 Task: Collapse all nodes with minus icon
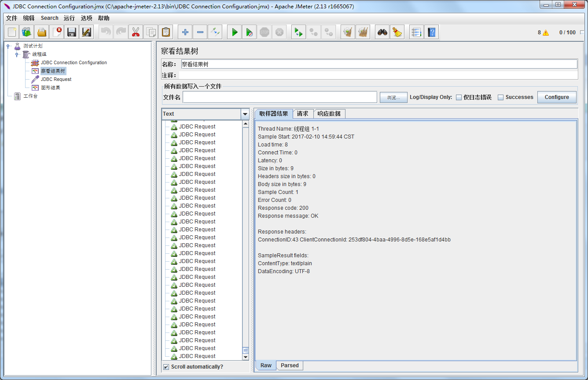click(200, 32)
